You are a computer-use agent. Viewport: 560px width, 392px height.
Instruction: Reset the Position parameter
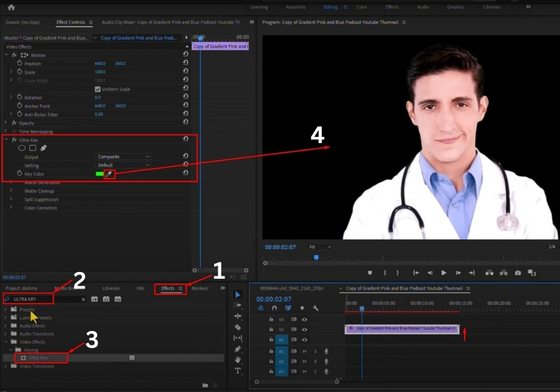[185, 62]
